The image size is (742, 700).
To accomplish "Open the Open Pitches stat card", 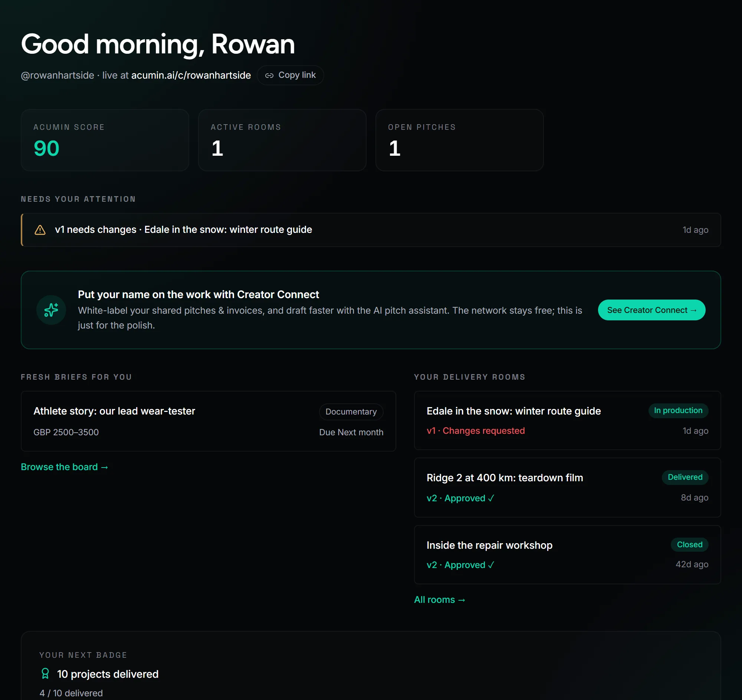I will (459, 140).
